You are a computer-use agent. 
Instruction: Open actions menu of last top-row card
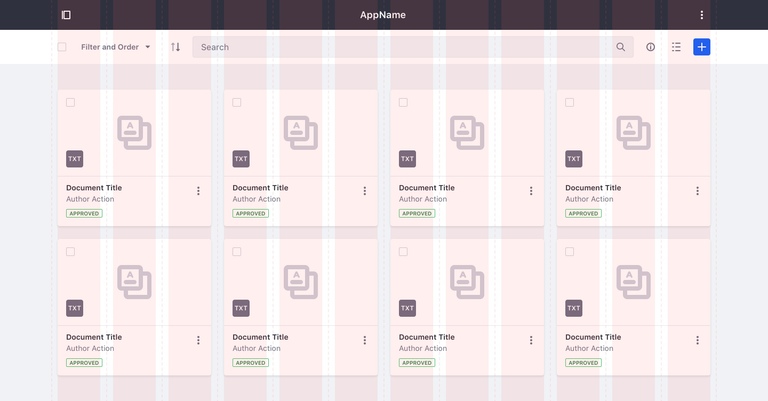tap(697, 191)
